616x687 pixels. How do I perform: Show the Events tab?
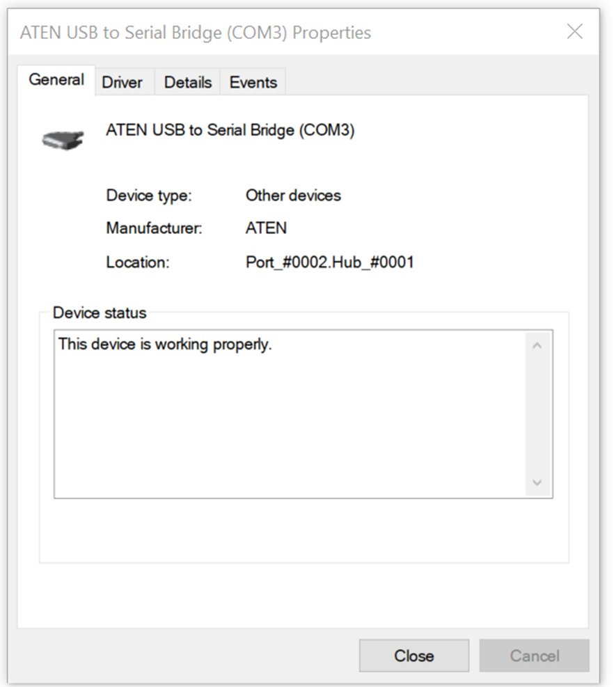click(x=253, y=82)
